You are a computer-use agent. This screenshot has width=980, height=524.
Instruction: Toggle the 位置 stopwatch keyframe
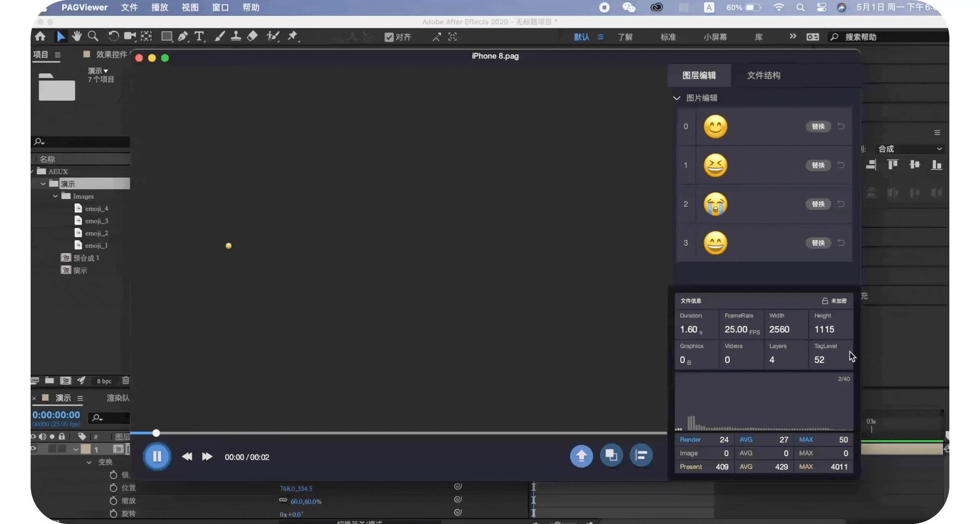tap(113, 488)
